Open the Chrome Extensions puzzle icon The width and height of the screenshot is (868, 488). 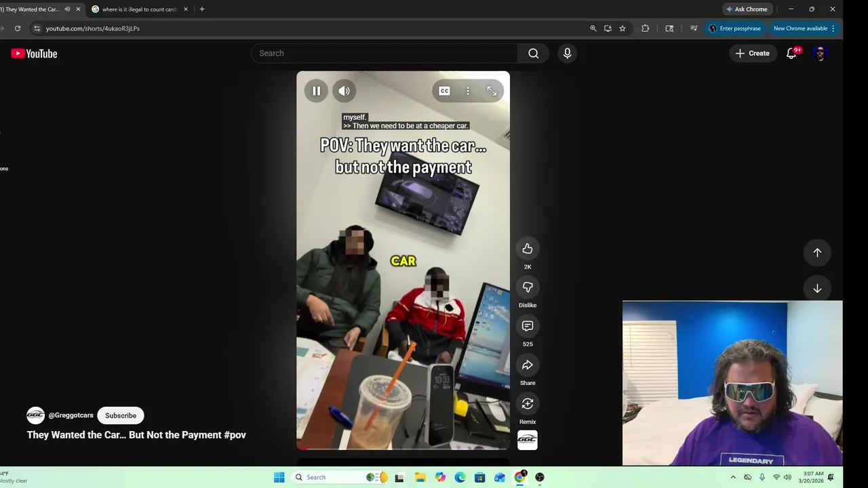click(645, 28)
